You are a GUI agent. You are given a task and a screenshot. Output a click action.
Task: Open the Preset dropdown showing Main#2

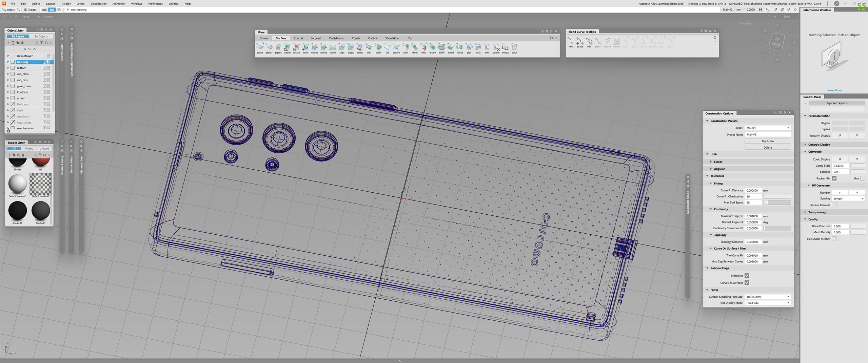point(768,128)
